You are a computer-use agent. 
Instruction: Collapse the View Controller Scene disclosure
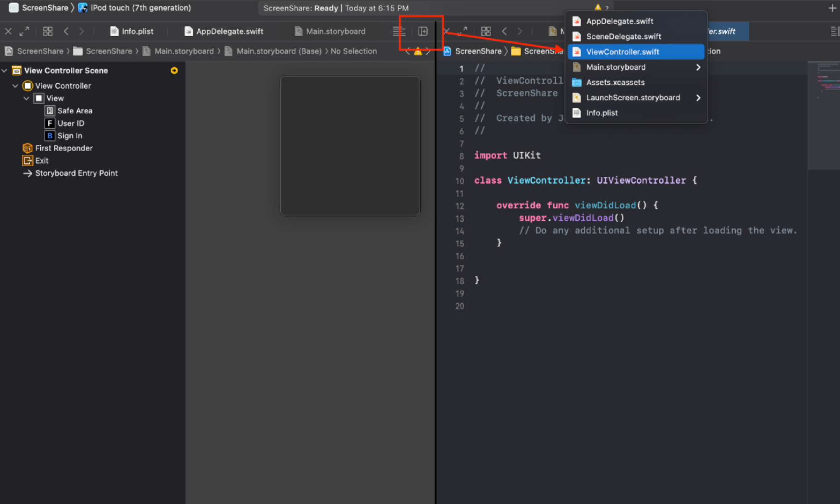5,71
